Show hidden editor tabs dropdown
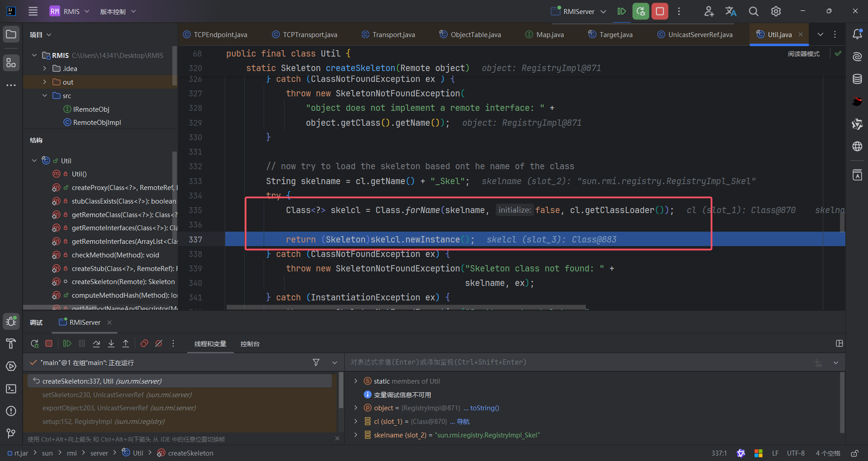 pos(821,34)
